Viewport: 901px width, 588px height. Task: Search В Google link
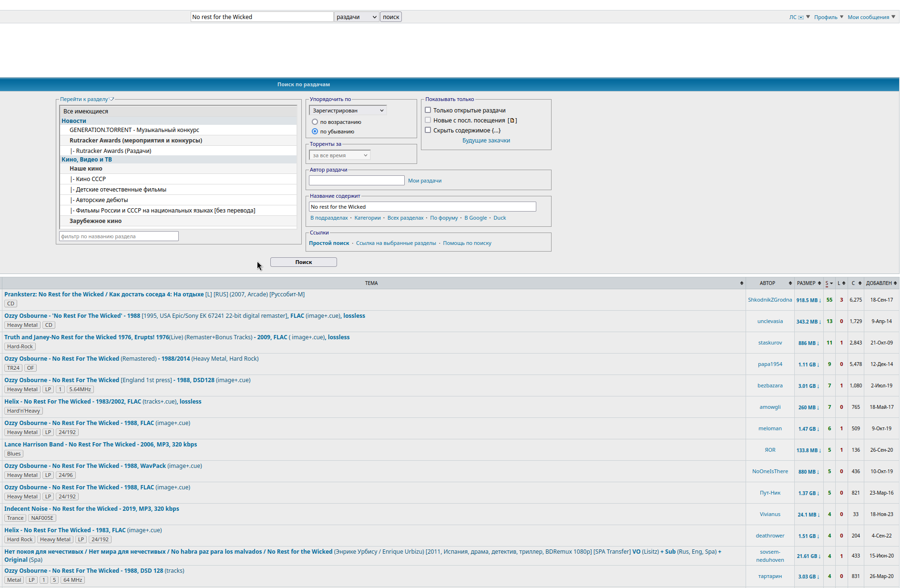click(476, 218)
